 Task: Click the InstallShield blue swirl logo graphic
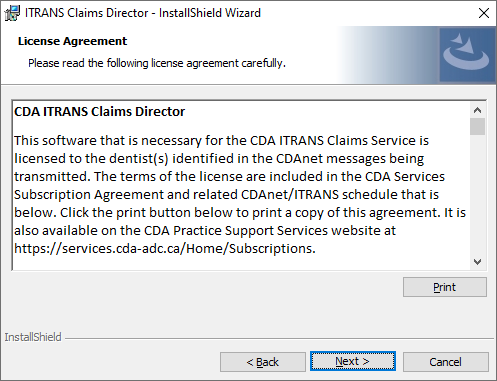(467, 55)
